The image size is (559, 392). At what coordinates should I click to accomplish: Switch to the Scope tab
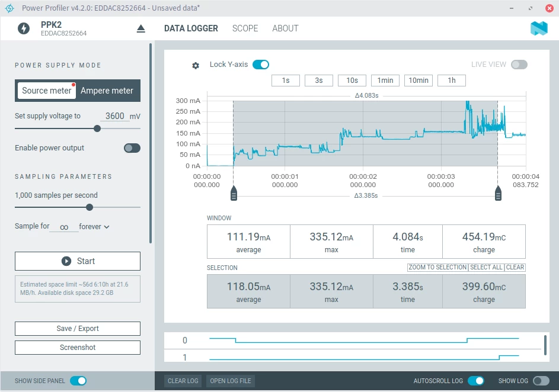coord(245,28)
